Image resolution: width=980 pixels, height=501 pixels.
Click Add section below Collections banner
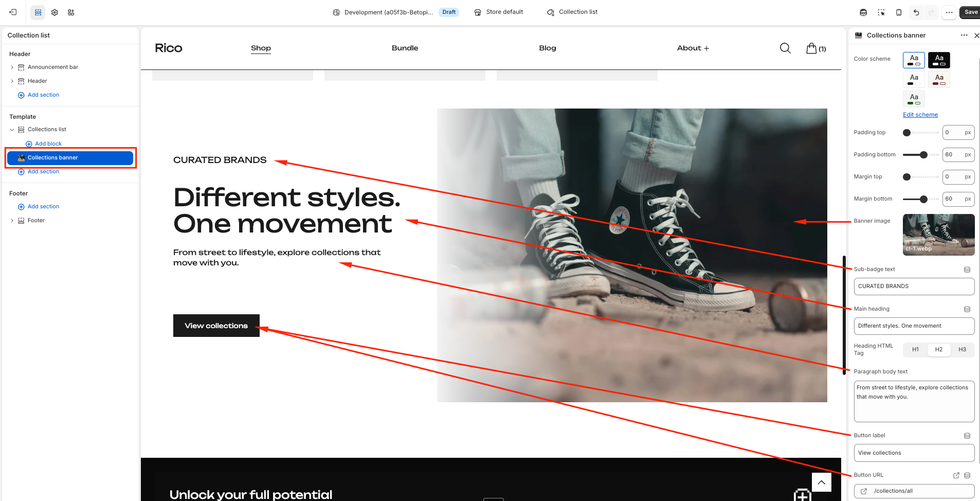pyautogui.click(x=43, y=172)
